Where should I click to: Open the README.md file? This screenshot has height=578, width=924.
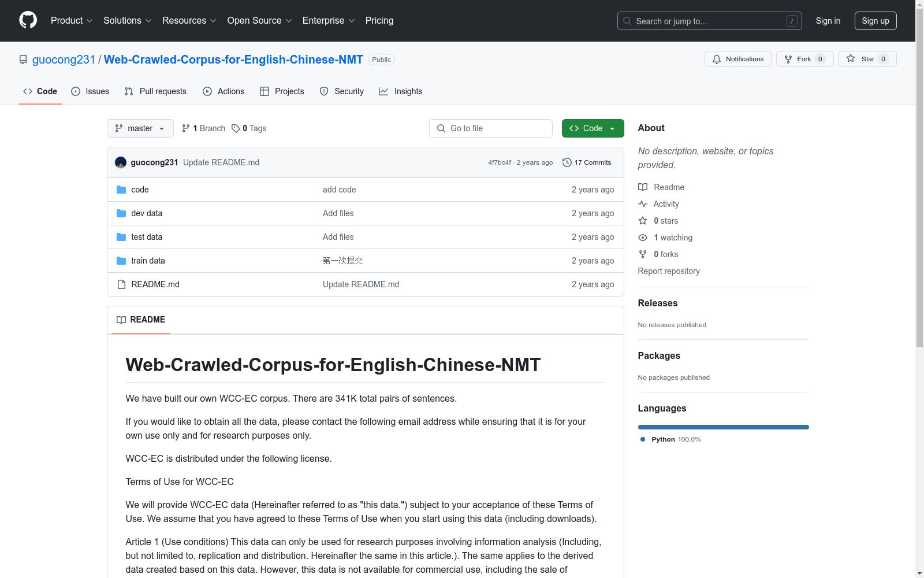click(x=155, y=284)
